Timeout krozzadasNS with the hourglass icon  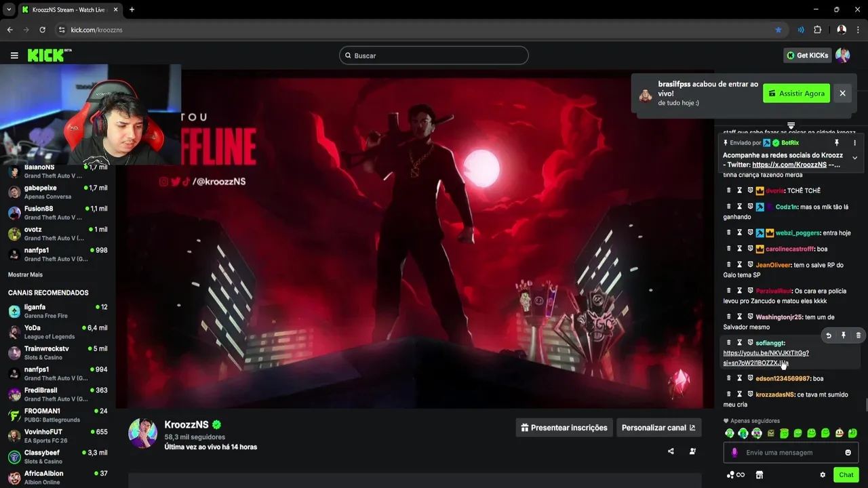740,394
